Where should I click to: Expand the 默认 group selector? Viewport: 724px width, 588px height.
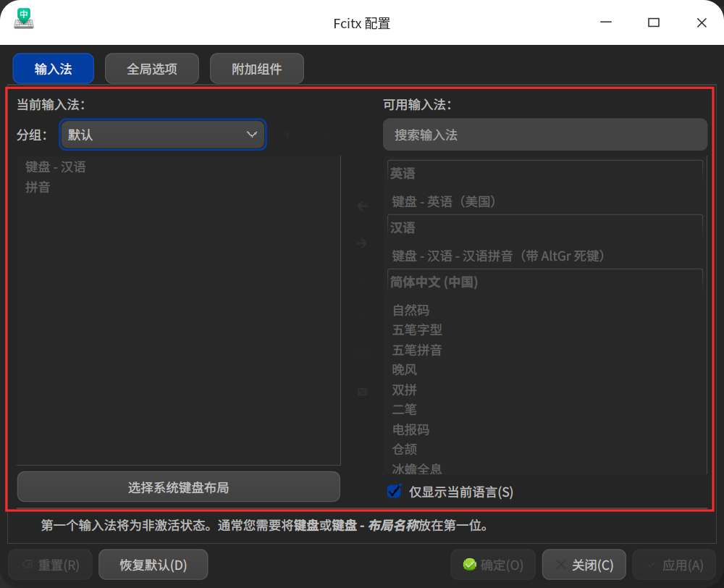pyautogui.click(x=163, y=134)
